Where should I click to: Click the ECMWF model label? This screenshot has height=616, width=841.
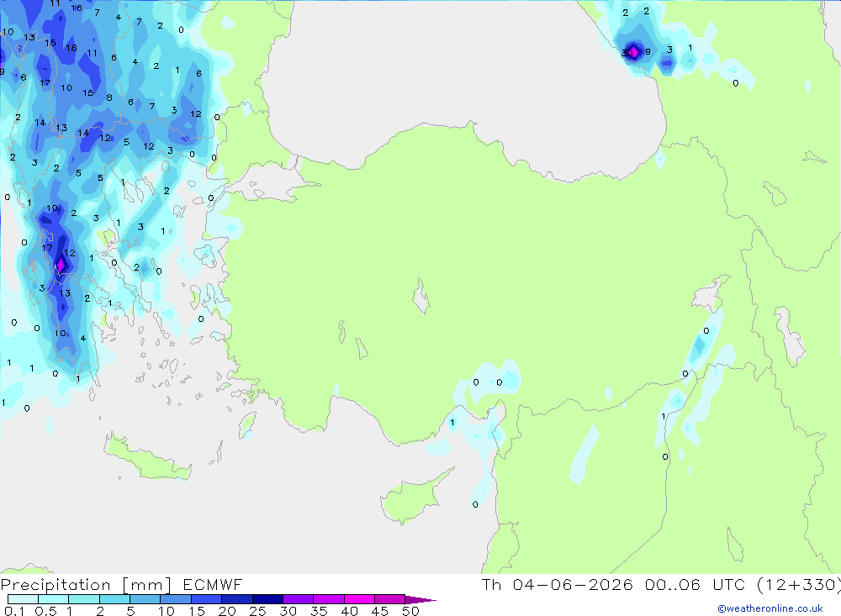(x=213, y=585)
